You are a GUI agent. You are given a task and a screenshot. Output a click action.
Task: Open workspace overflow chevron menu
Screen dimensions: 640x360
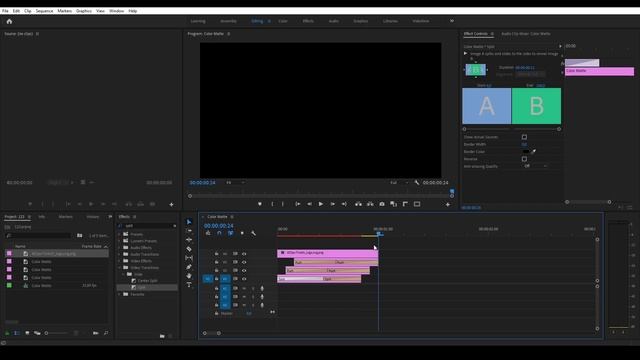point(452,21)
